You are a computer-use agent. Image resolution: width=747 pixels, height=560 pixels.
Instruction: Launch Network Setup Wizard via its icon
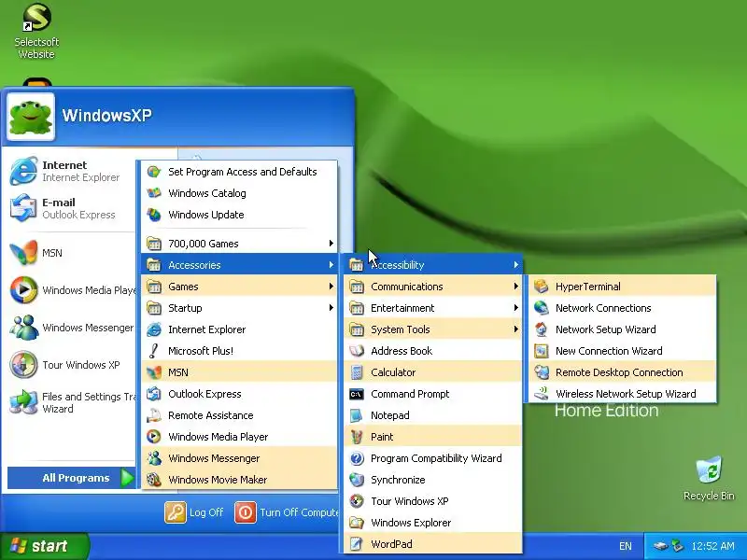coord(542,329)
